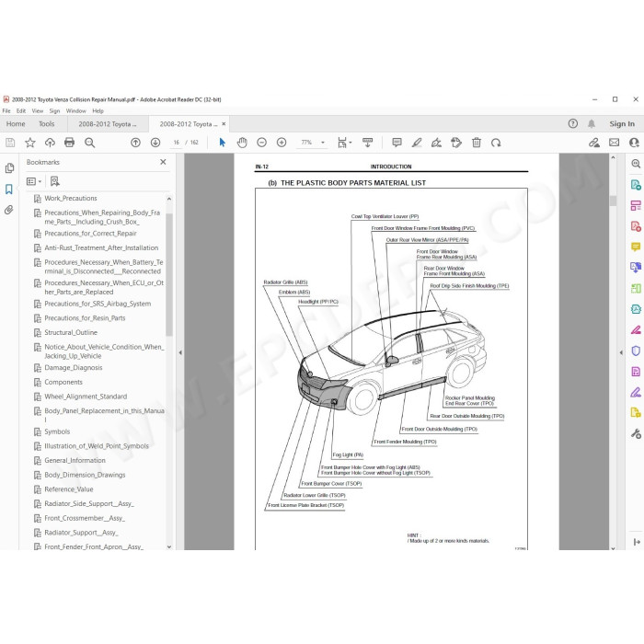
Task: Go to next page arrow
Action: point(155,143)
